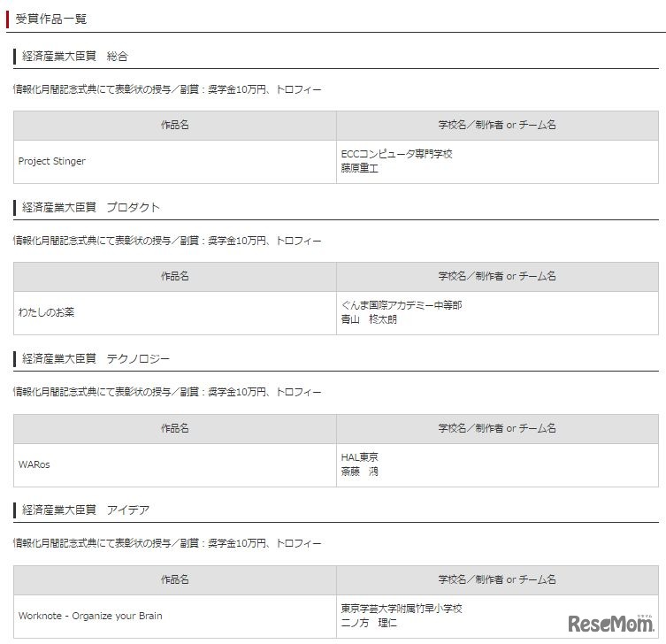Select ぐんま国際アカデミー中等部 school name
The height and width of the screenshot is (644, 666).
pyautogui.click(x=402, y=305)
